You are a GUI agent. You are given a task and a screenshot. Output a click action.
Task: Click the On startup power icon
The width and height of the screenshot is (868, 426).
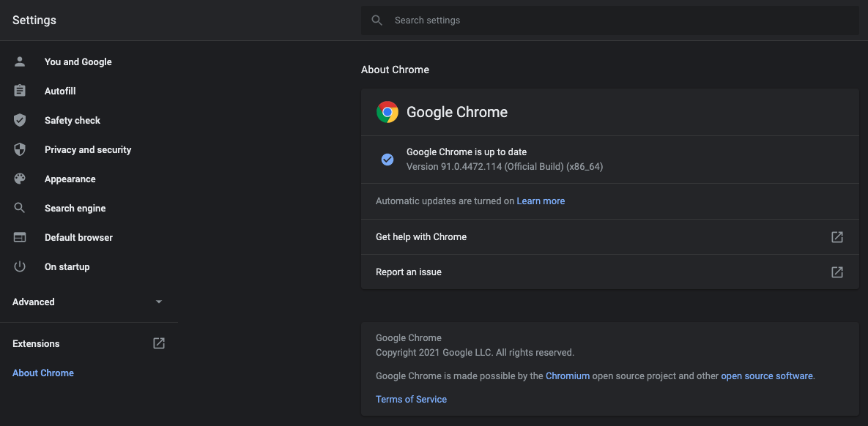pos(20,266)
